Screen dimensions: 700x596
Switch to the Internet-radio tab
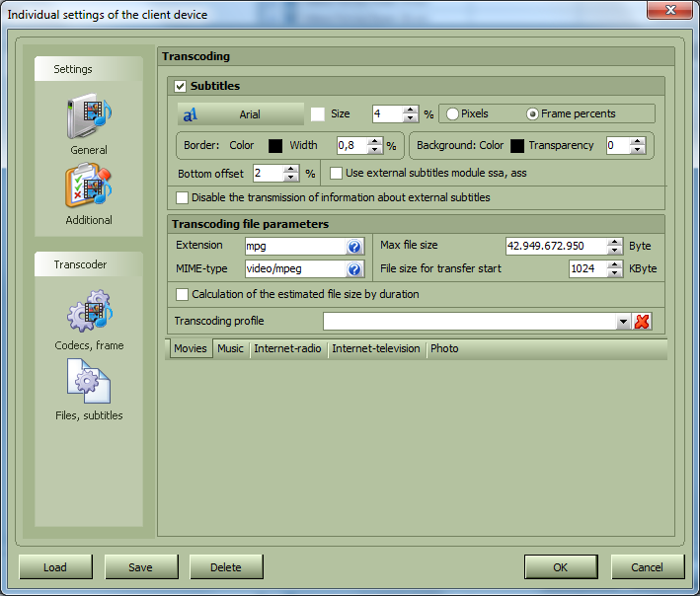pos(287,349)
